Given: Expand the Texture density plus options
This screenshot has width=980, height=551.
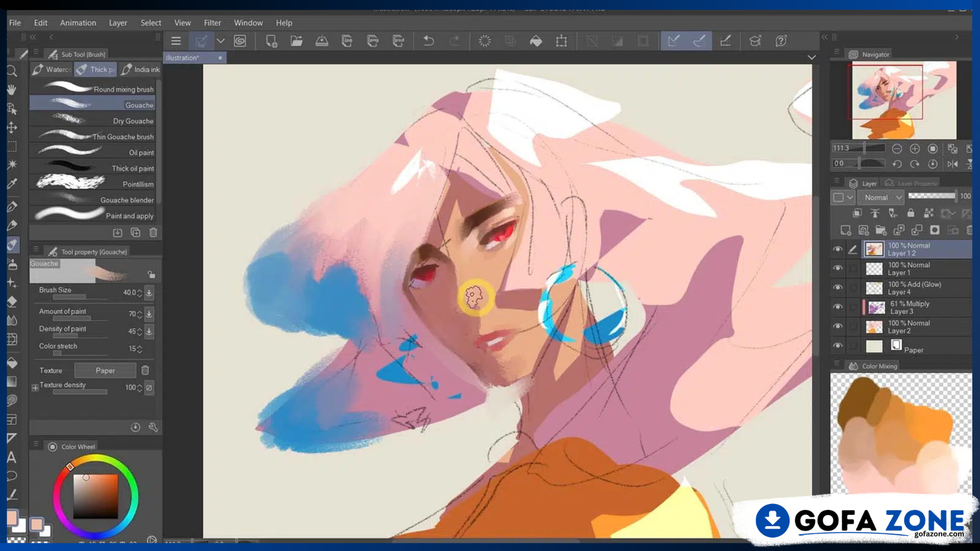Looking at the screenshot, I should coord(35,388).
